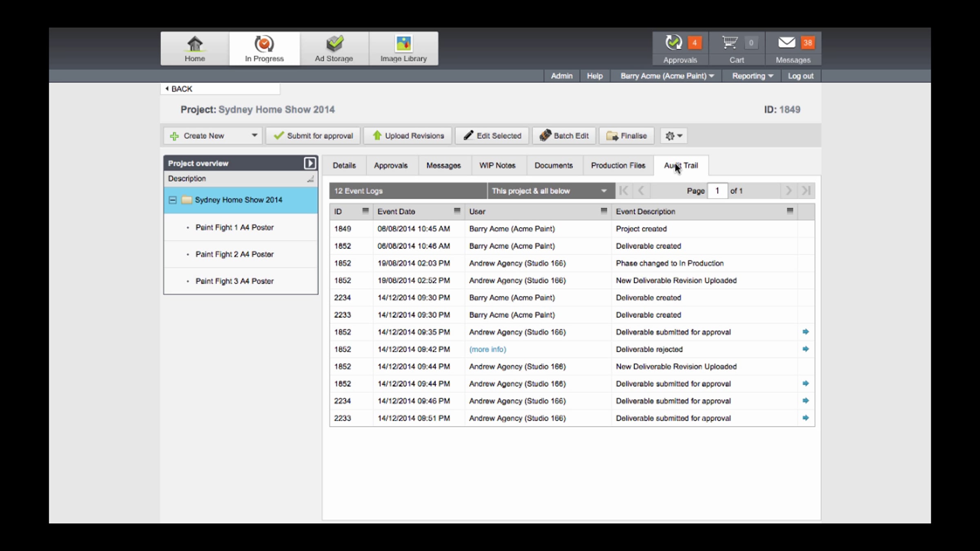Image resolution: width=980 pixels, height=551 pixels.
Task: Click the page number input field
Action: tap(717, 191)
